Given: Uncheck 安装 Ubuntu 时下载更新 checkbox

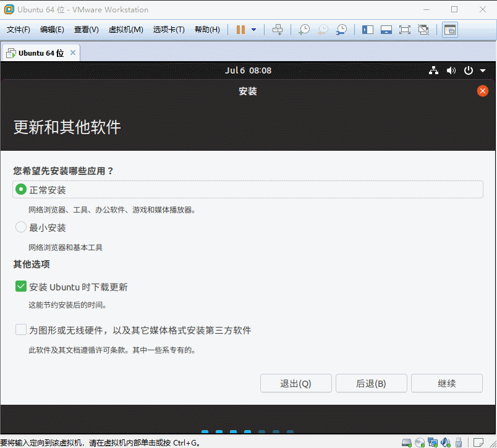Looking at the screenshot, I should (22, 287).
